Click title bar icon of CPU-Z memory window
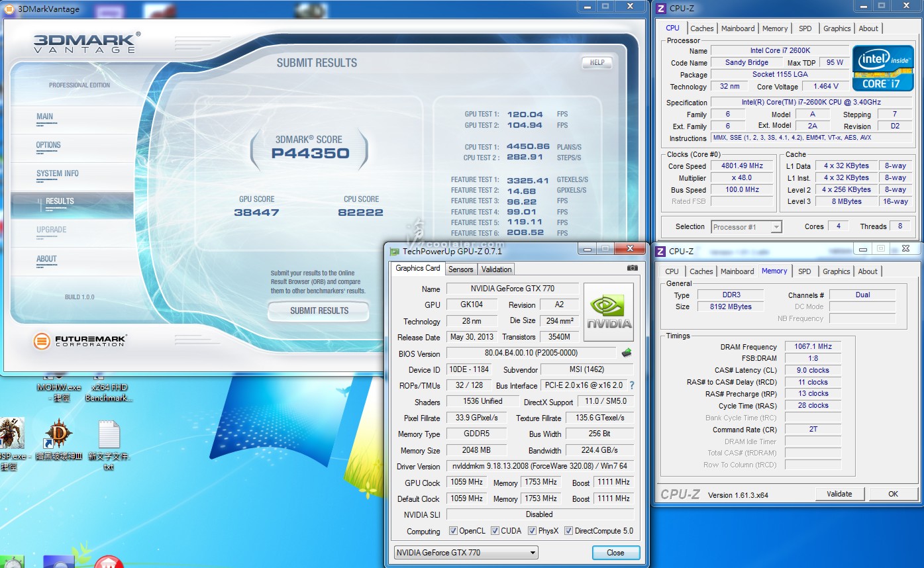This screenshot has width=924, height=568. [x=660, y=251]
